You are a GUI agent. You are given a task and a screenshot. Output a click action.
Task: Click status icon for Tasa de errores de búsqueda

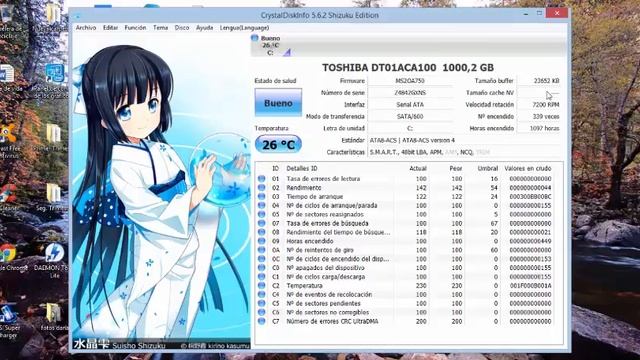click(262, 223)
